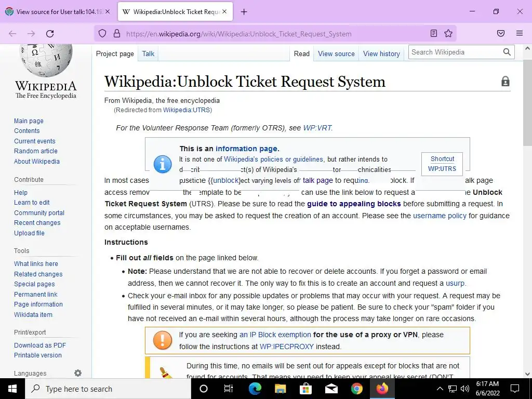Show hidden system tray icons
Screen dimensions: 532x399
440,389
